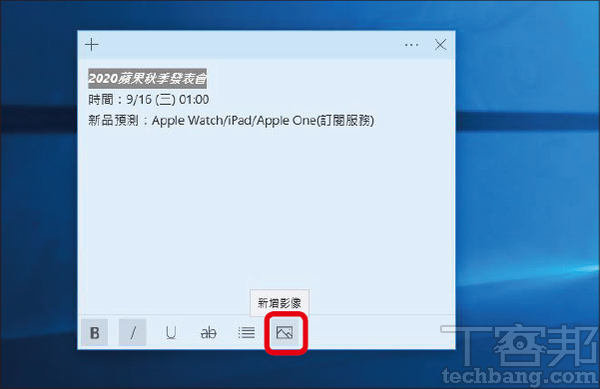
Task: Click the add image icon
Action: click(284, 332)
